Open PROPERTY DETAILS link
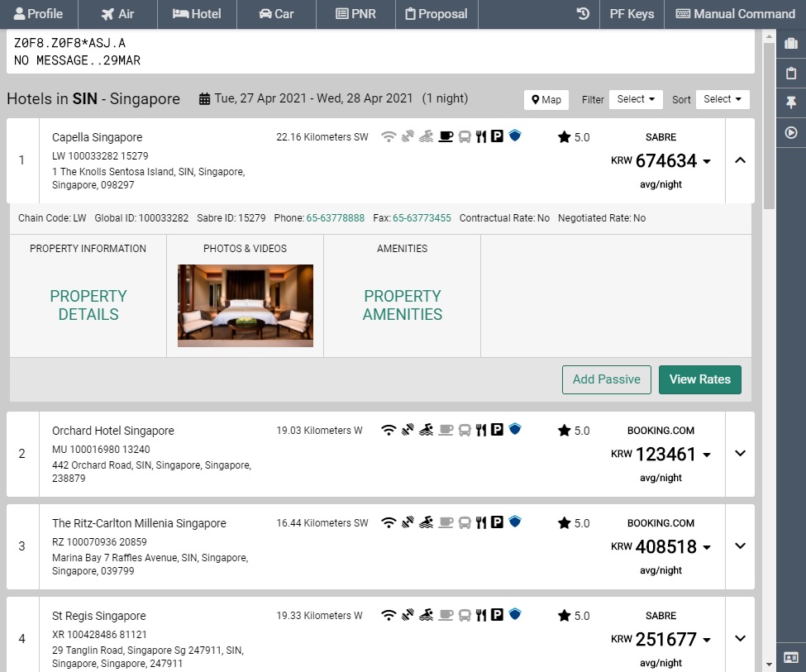Image resolution: width=806 pixels, height=672 pixels. pos(88,305)
